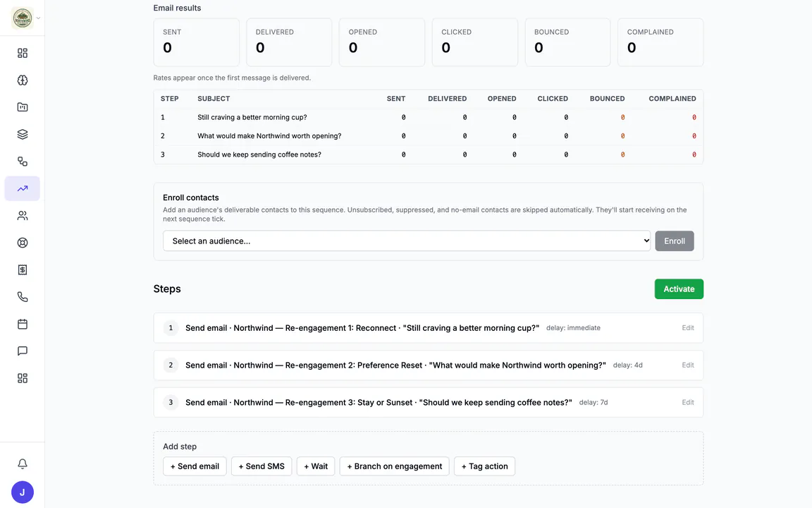Edit step 1 Reconnect email

tap(688, 327)
